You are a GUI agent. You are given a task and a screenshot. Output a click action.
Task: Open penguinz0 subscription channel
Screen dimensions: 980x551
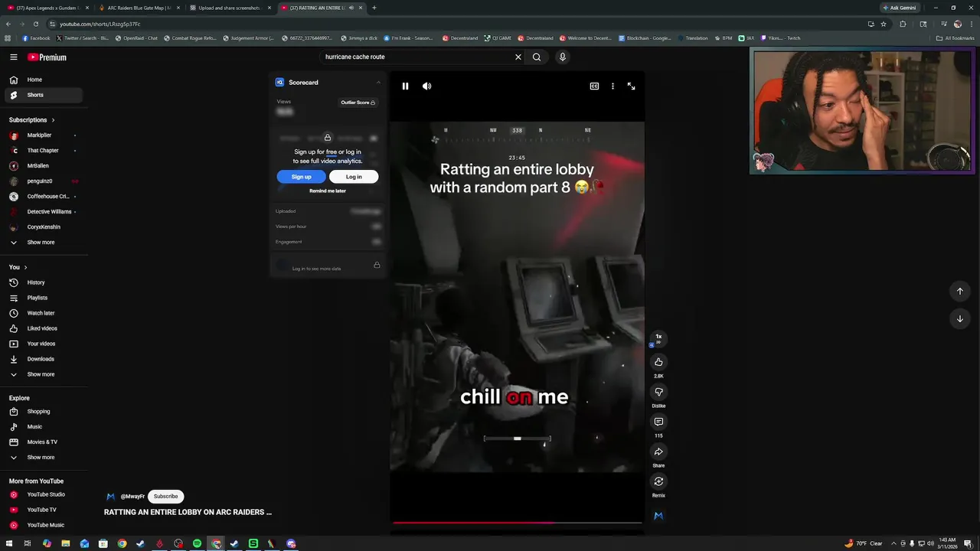pos(44,181)
